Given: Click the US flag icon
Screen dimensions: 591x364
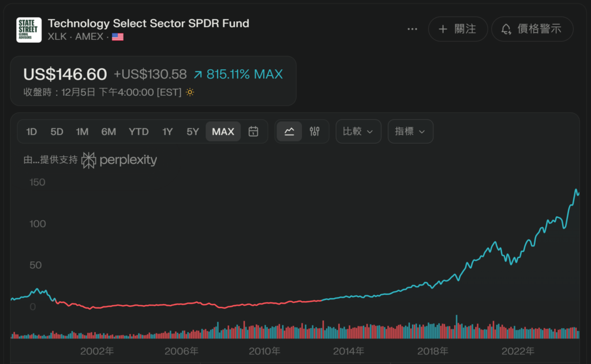Looking at the screenshot, I should 118,37.
